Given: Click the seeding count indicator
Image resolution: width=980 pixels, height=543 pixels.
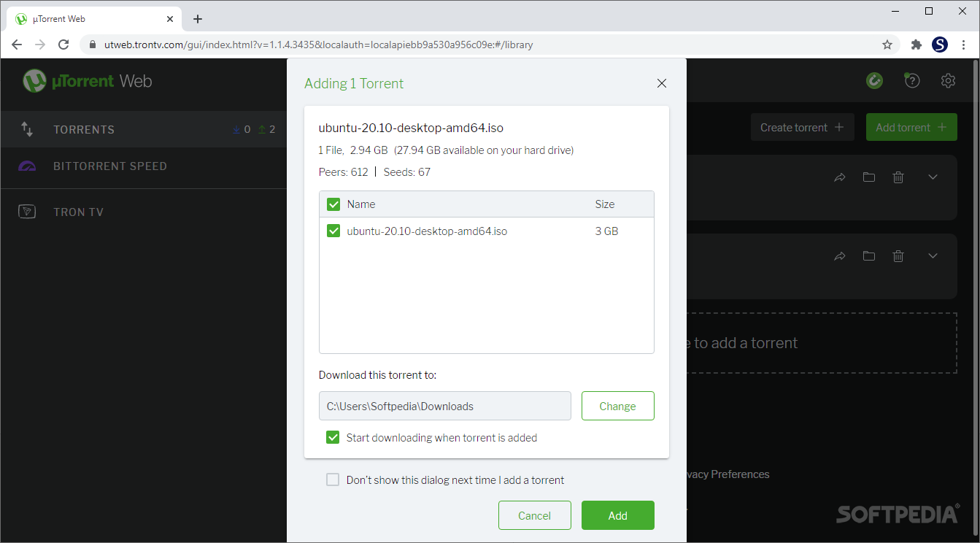Looking at the screenshot, I should pos(267,129).
